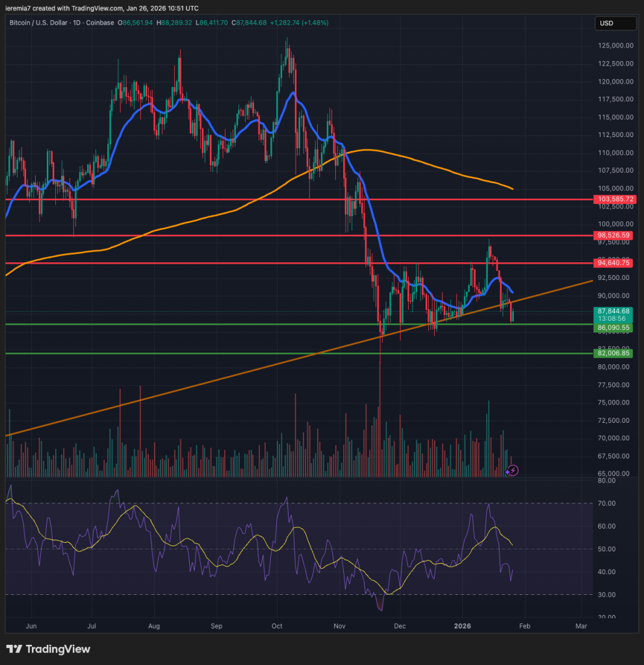Open the USD currency selector at top right
The height and width of the screenshot is (665, 644).
click(x=615, y=23)
